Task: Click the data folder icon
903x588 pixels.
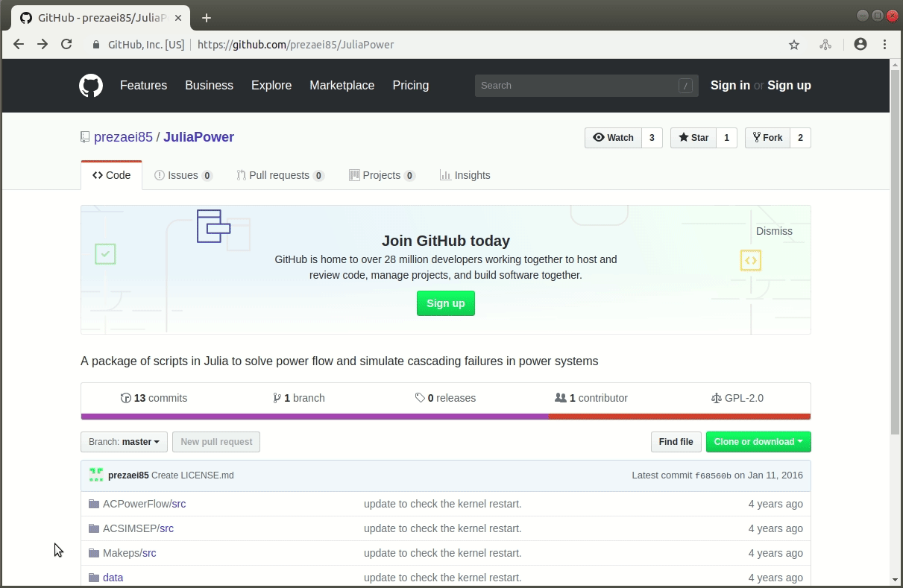Action: [x=94, y=578]
